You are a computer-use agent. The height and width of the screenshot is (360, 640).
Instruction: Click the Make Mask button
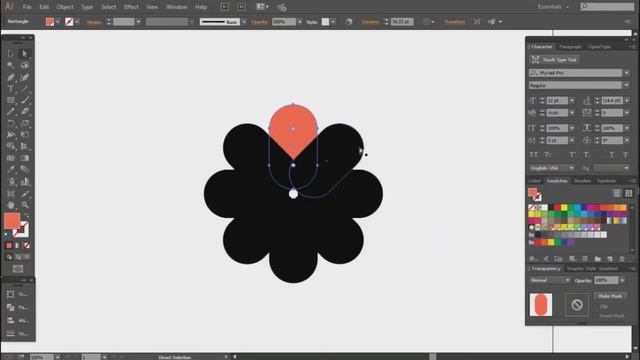click(611, 296)
